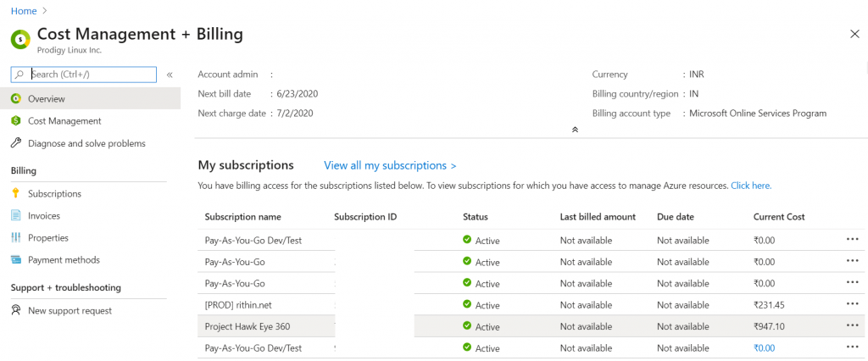Follow the 'Click here' link
Viewport: 868px width, 361px height.
(x=751, y=186)
